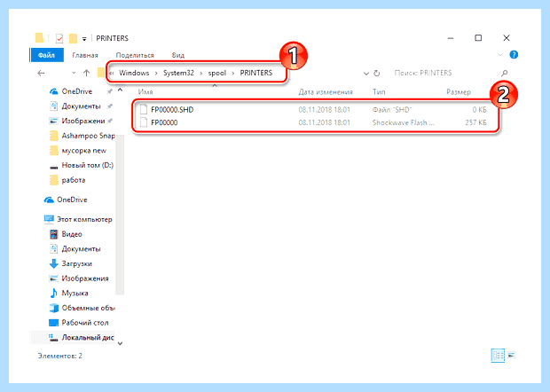Click the Новый том (D:) drive icon
The image size is (550, 392).
(x=53, y=167)
